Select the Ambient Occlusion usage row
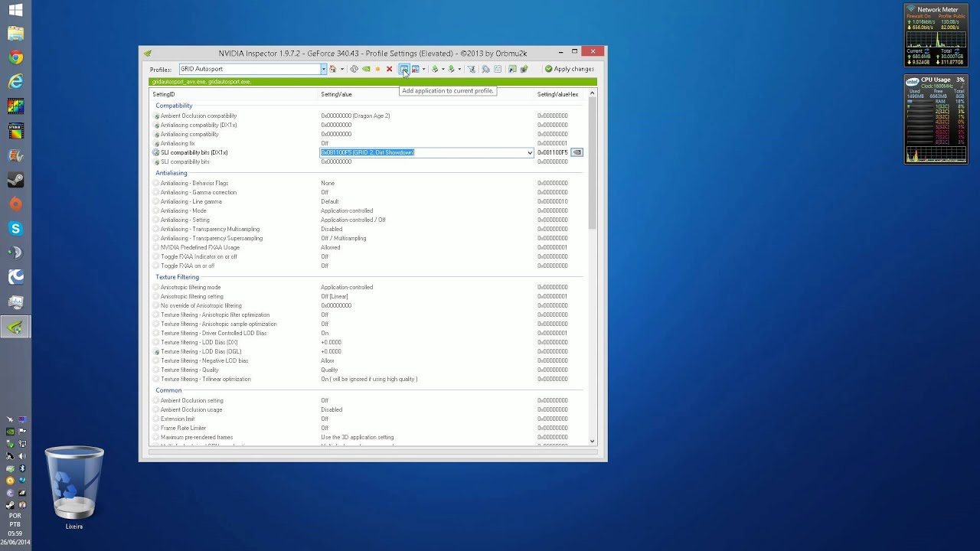The image size is (980, 551). tap(368, 409)
